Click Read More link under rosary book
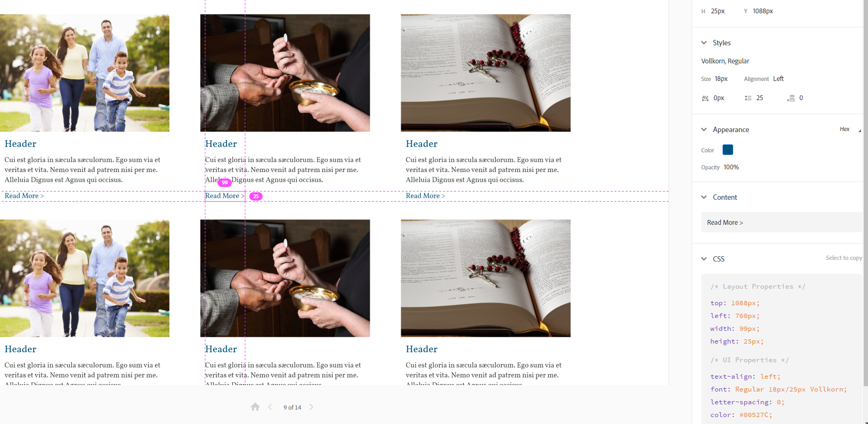Screen dimensions: 868x424 [x=425, y=196]
